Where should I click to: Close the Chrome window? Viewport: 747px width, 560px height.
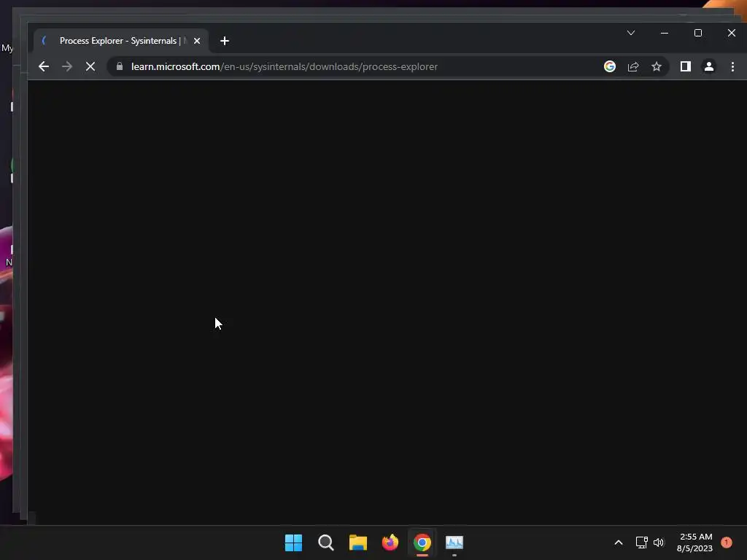(x=731, y=33)
